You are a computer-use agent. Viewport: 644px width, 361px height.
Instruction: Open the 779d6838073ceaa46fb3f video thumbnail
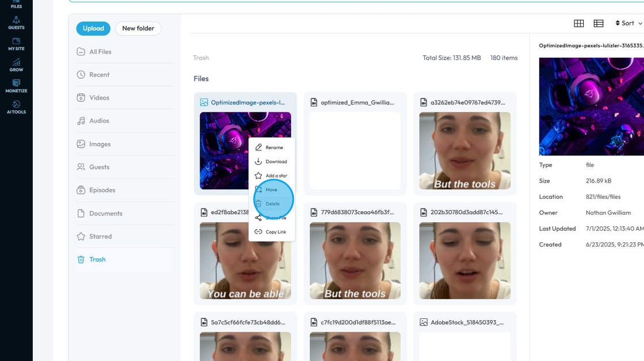(355, 261)
